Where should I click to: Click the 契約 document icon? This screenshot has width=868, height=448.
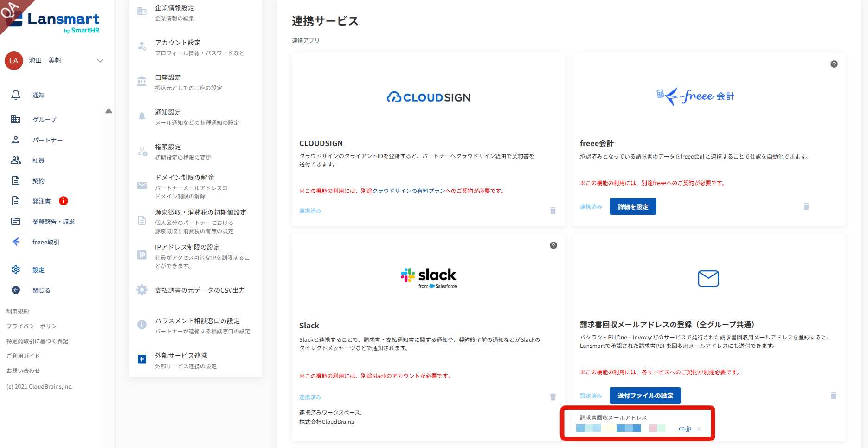coord(16,181)
